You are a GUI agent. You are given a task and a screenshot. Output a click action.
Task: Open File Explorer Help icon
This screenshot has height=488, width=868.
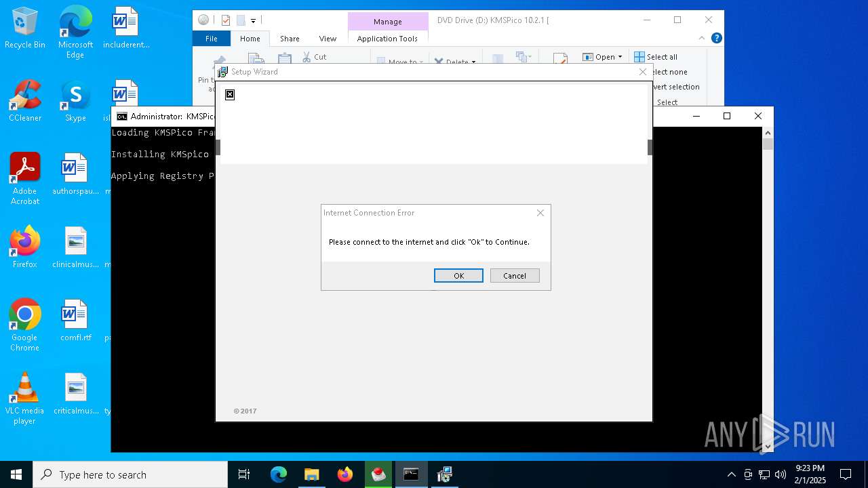click(x=716, y=39)
